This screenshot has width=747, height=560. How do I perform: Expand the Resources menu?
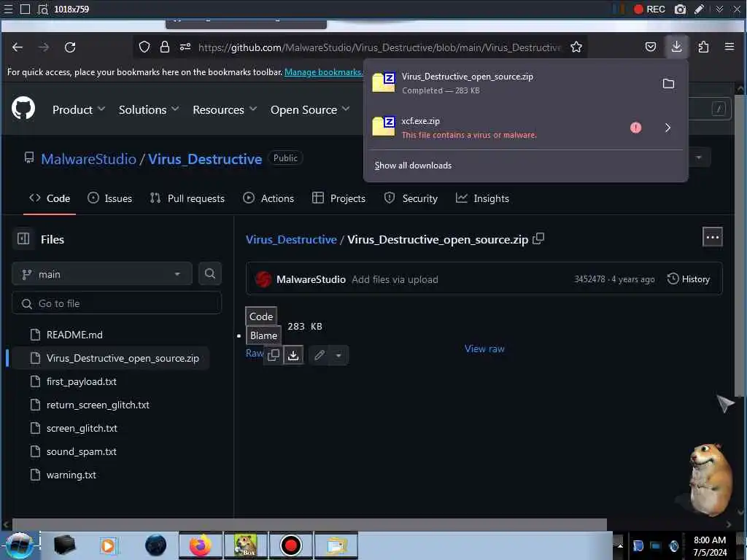[225, 109]
